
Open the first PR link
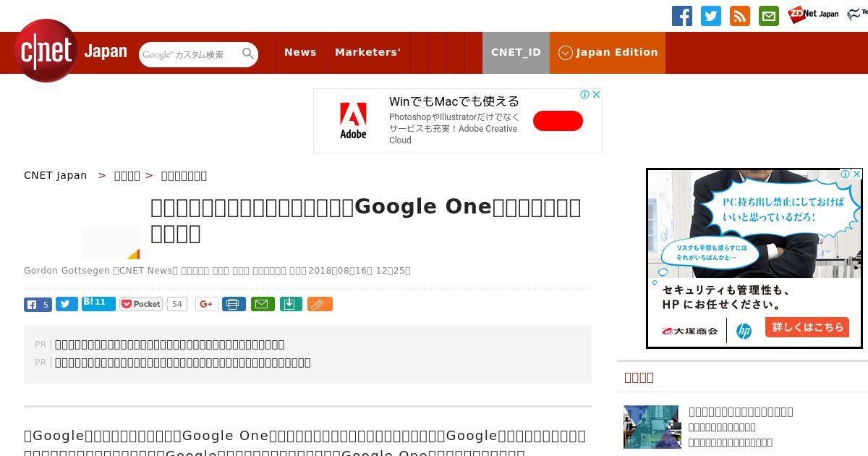pyautogui.click(x=169, y=345)
